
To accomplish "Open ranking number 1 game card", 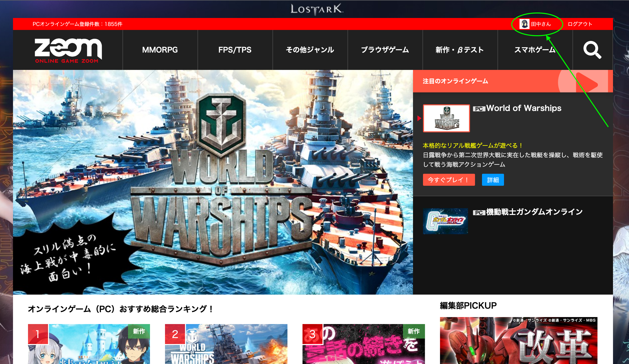I will [x=89, y=344].
